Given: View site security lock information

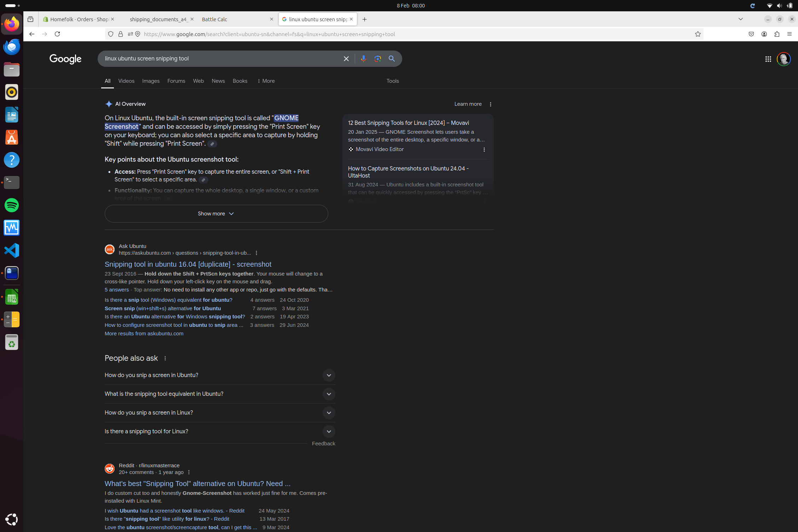Looking at the screenshot, I should [x=121, y=34].
